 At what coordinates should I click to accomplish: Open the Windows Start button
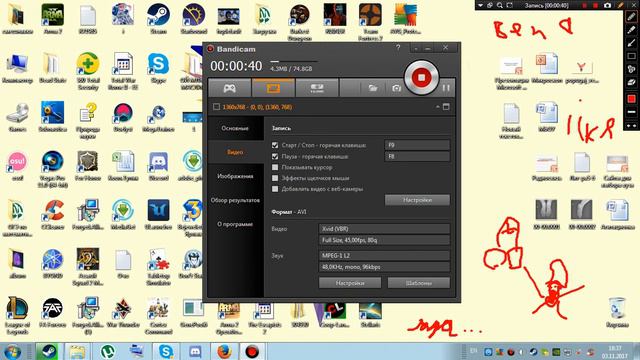coord(12,351)
